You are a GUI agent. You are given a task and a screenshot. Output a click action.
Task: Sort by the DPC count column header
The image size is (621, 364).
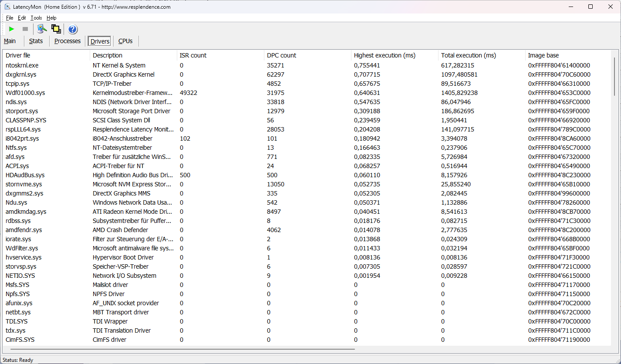tap(308, 55)
